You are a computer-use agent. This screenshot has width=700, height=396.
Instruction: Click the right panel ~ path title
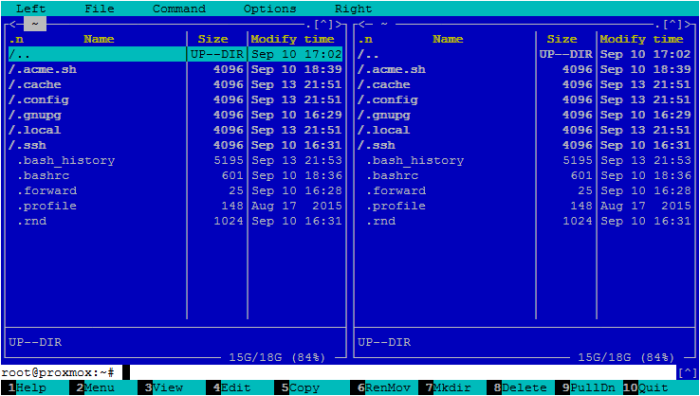(x=384, y=24)
